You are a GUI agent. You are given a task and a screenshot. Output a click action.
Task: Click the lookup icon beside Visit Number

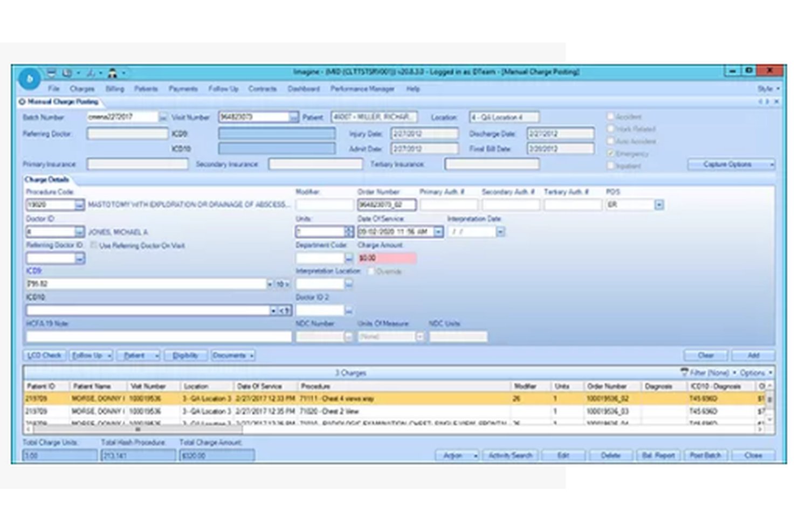[293, 117]
